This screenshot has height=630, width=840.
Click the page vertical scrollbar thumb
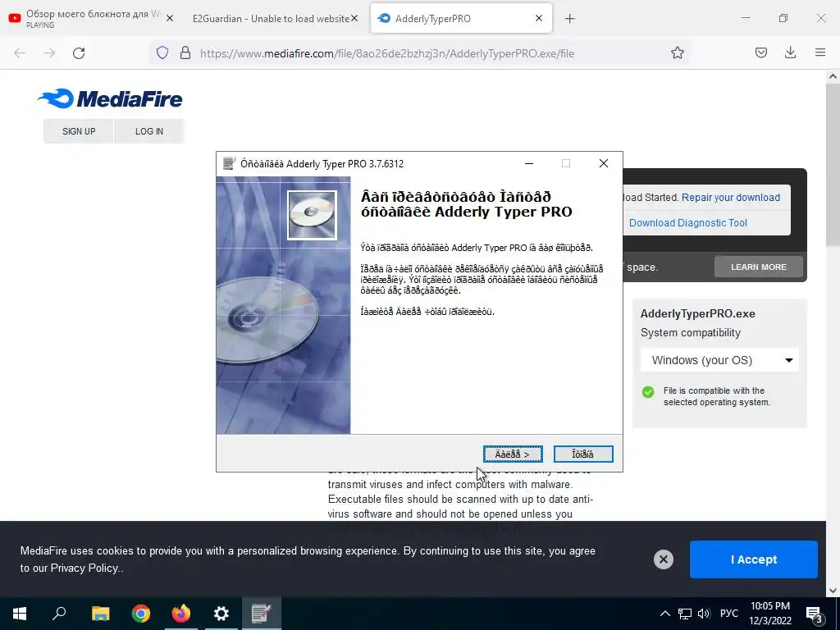[833, 166]
